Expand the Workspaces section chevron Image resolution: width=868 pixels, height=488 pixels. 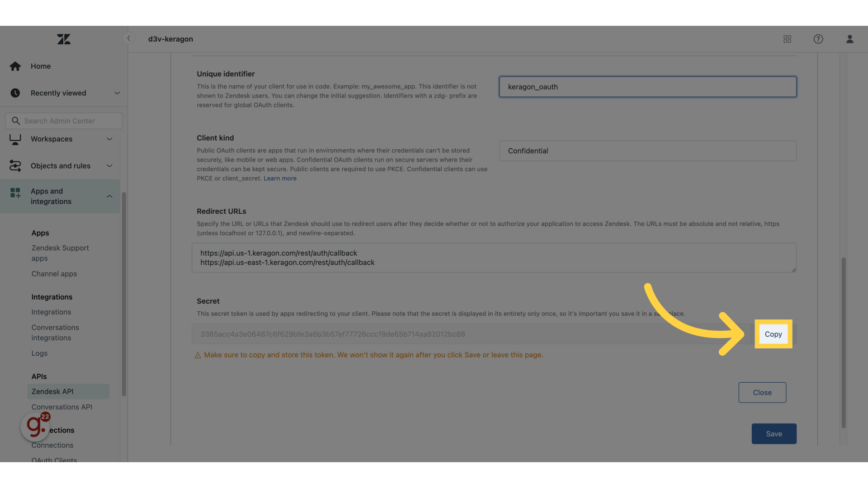pos(109,139)
